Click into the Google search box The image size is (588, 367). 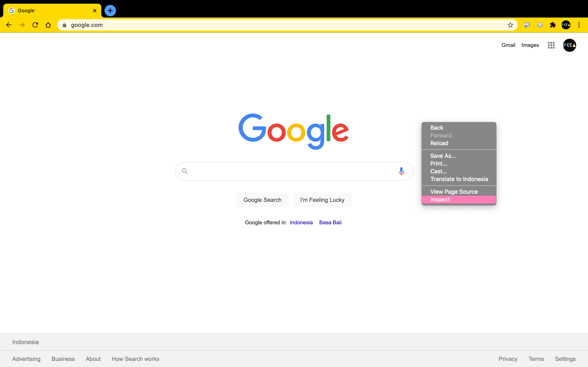point(292,171)
